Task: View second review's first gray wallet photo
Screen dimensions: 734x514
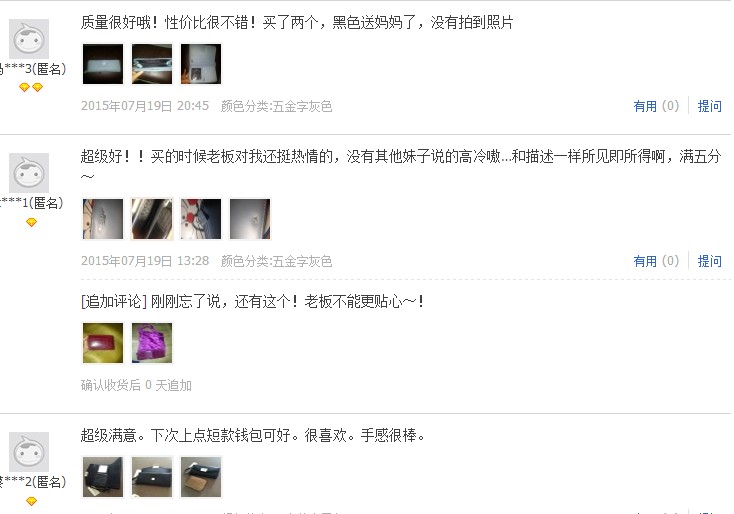Action: pos(103,219)
